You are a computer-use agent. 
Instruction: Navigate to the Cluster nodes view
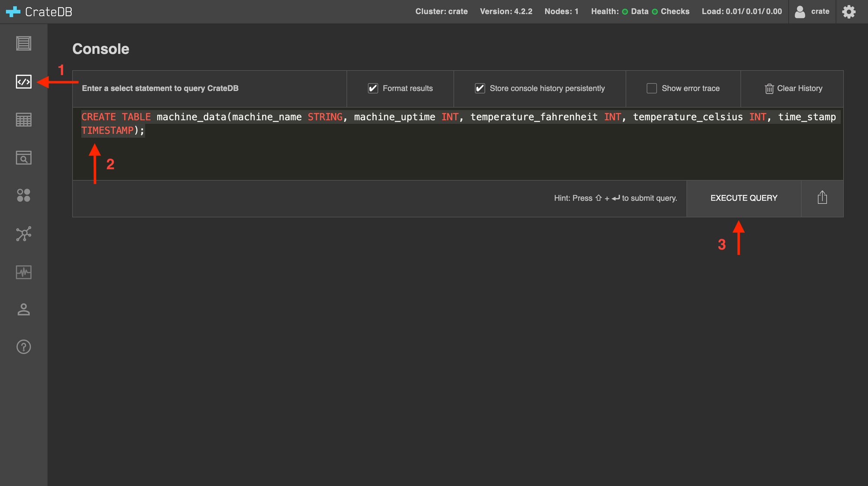[x=24, y=195]
